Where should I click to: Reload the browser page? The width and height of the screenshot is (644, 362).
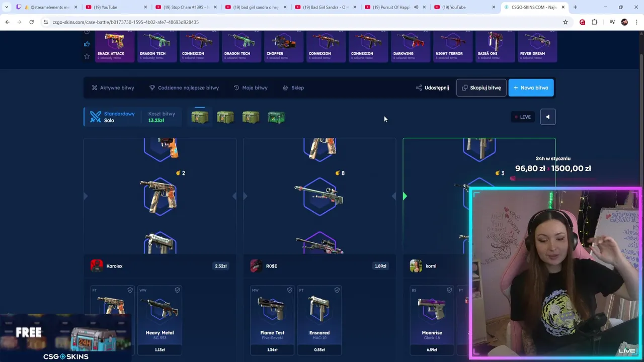[31, 22]
